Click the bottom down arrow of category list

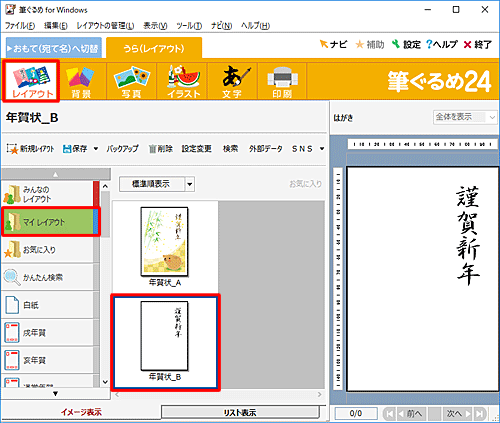[x=56, y=394]
